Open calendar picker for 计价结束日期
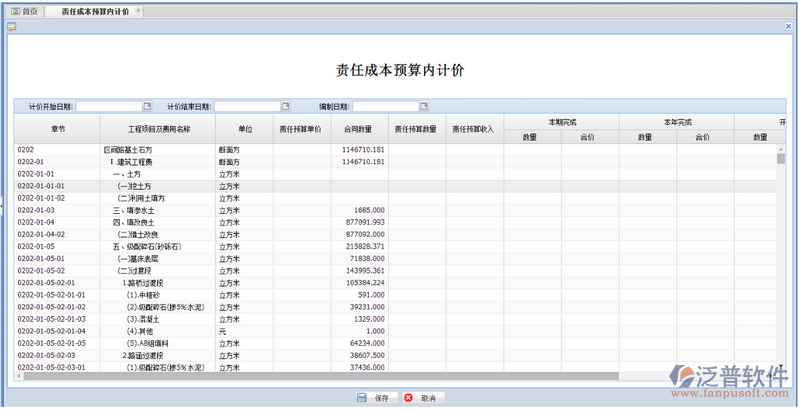This screenshot has width=799, height=409. 285,106
